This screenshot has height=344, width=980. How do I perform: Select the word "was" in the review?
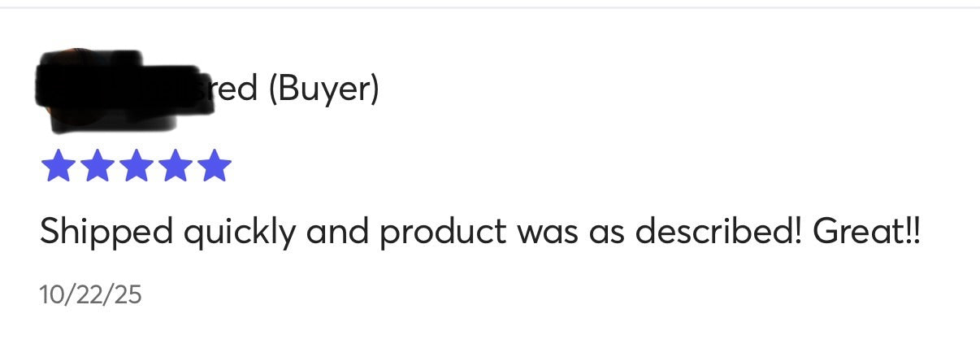547,233
